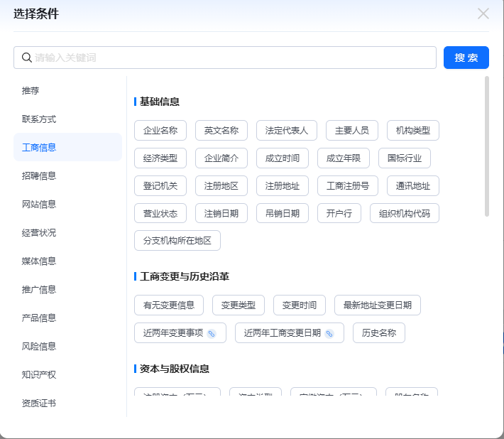This screenshot has height=439, width=504.
Task: Add the 企业名称 condition
Action: (x=160, y=130)
